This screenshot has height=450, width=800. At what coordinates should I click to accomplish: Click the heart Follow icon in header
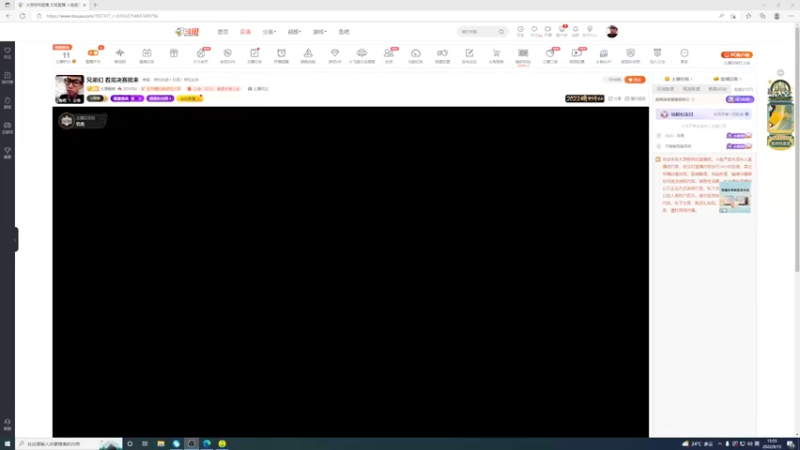pyautogui.click(x=534, y=30)
